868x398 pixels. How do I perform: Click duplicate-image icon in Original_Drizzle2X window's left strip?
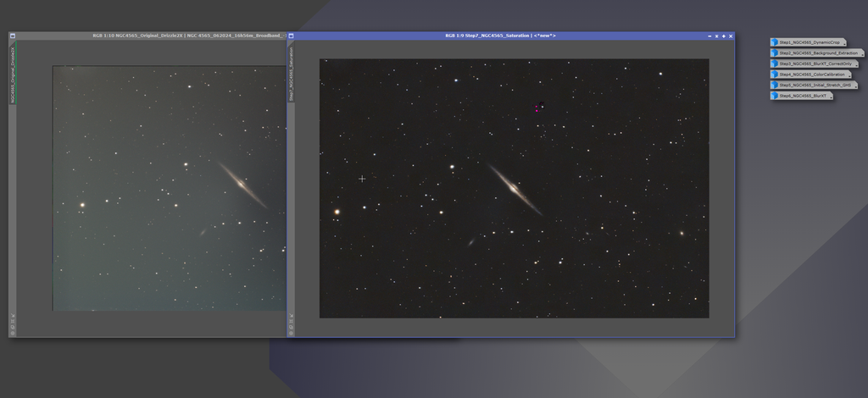coord(13,327)
